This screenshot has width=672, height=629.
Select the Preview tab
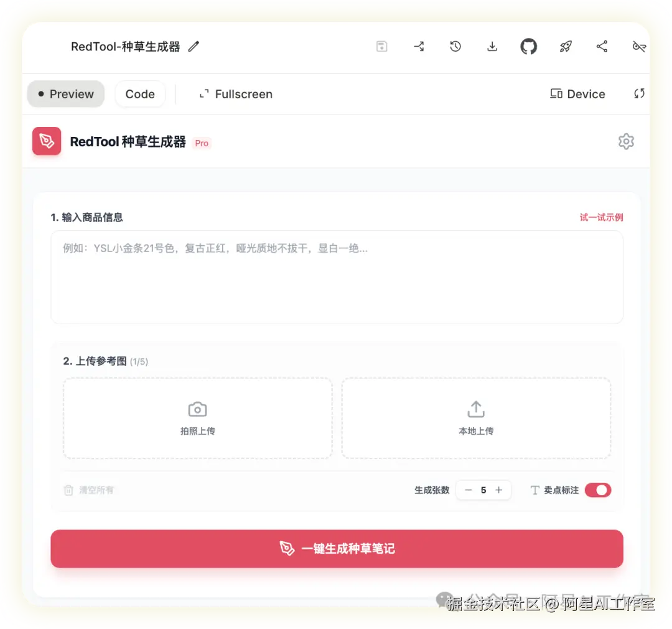[x=65, y=94]
